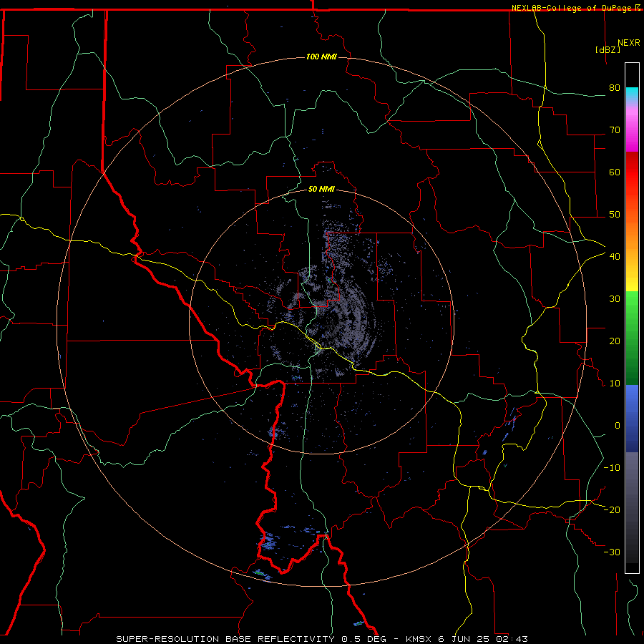Click the 50 value on the dBZ scale
This screenshot has width=644, height=644.
point(615,215)
